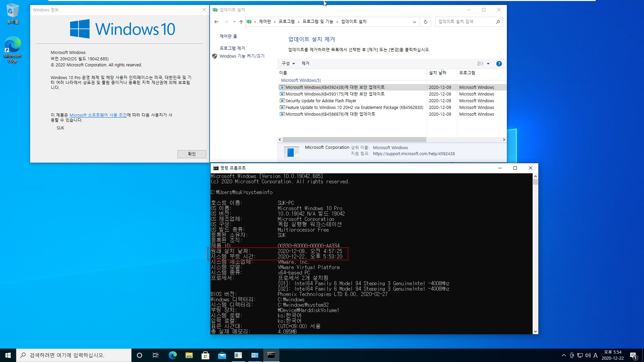Open Cortana circle on taskbar

click(140, 355)
